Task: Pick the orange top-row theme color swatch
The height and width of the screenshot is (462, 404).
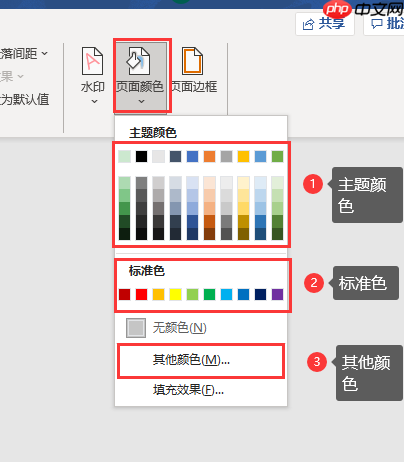Action: 209,156
